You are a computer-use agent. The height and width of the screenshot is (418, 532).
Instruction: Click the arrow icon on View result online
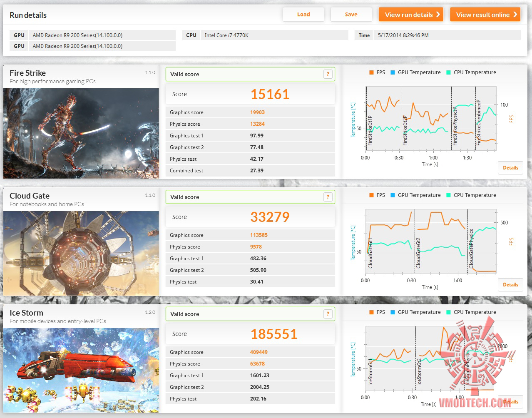pyautogui.click(x=515, y=15)
